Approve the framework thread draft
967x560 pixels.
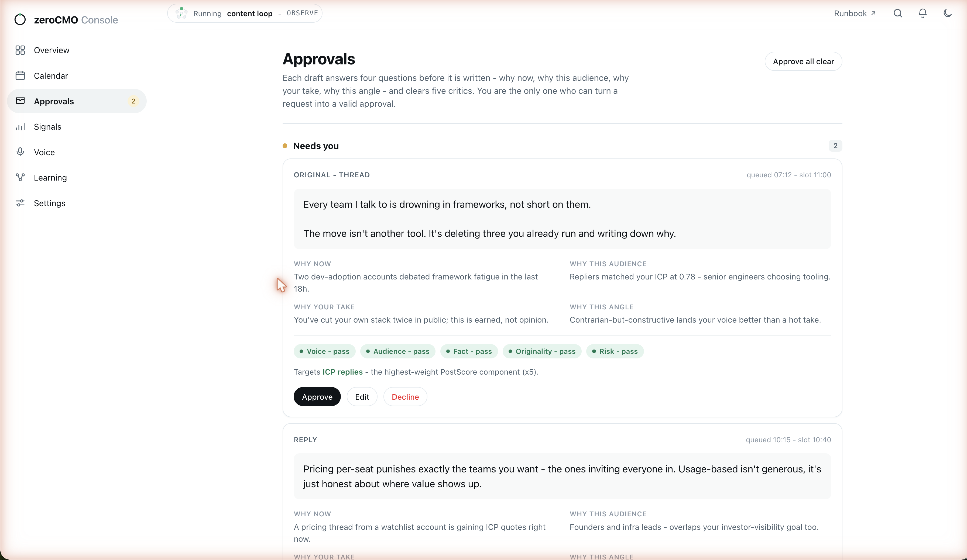pyautogui.click(x=317, y=397)
